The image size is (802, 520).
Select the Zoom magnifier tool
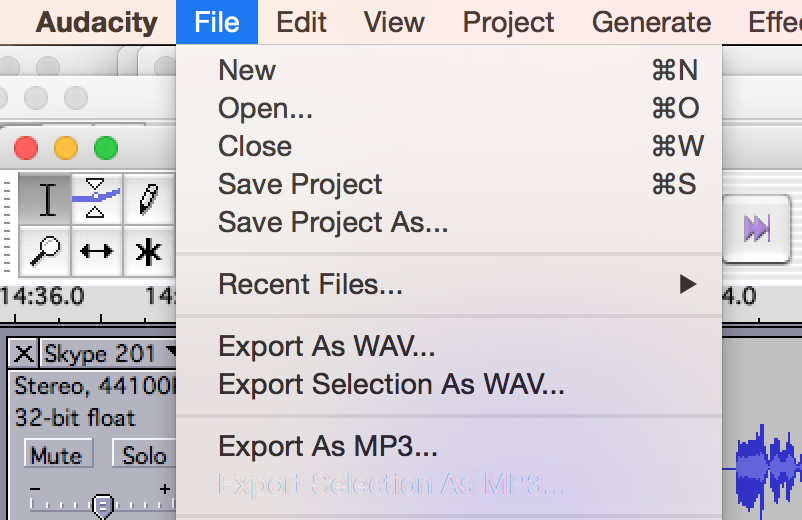46,252
